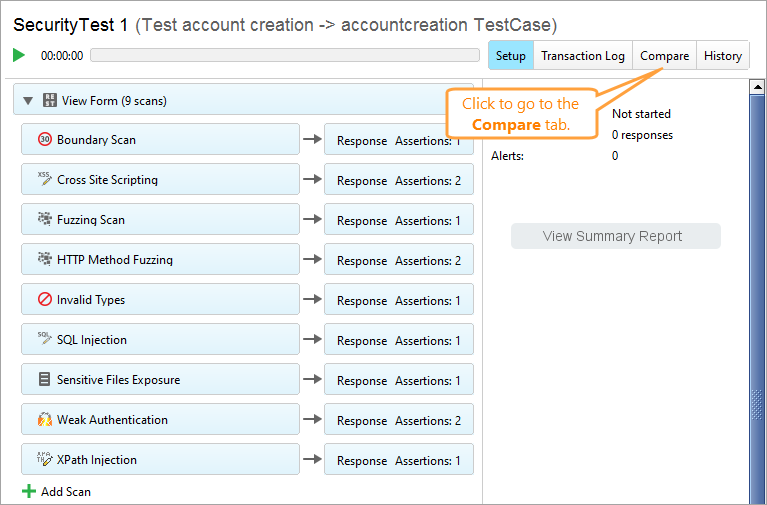Click the View Summary Report button
The height and width of the screenshot is (505, 767).
[616, 236]
